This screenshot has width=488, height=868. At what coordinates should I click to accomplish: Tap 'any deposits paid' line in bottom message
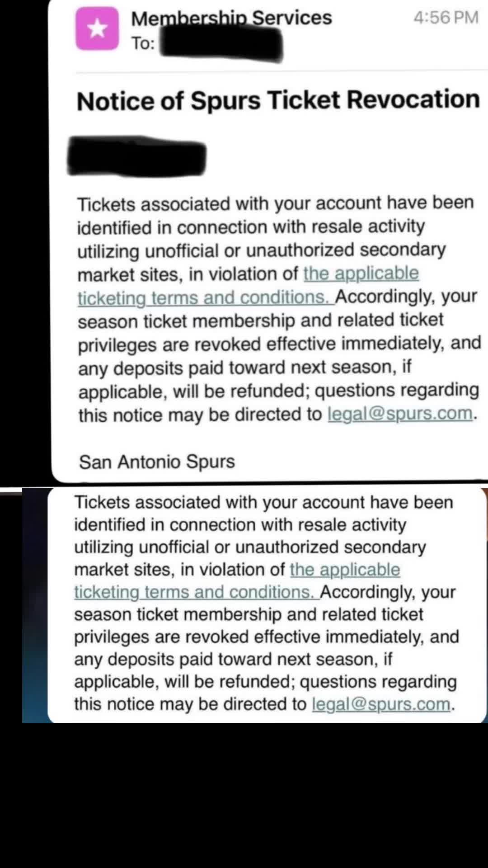[233, 659]
